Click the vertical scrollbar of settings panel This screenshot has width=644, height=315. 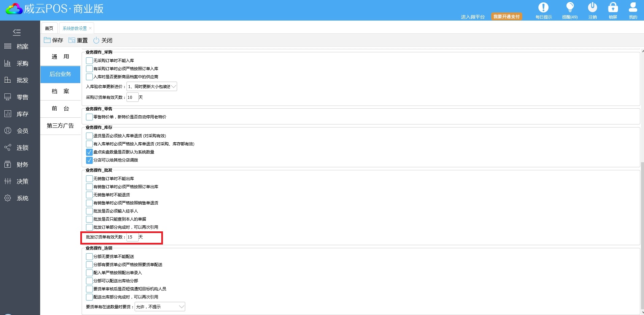[x=642, y=236]
